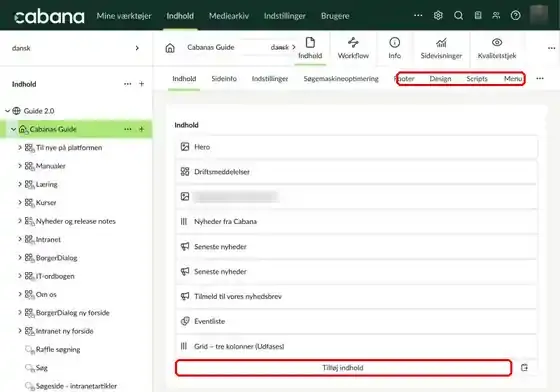Open the Workflow toolbar item

coord(353,48)
